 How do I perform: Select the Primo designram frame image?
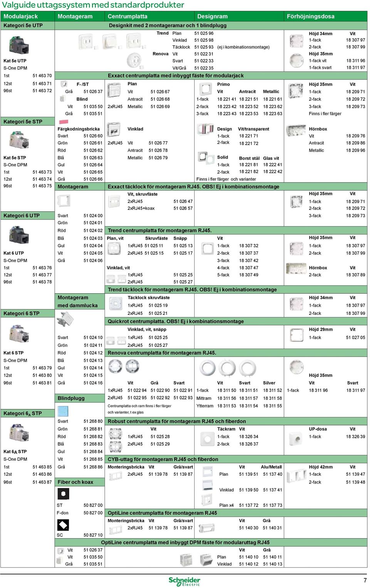[205, 89]
